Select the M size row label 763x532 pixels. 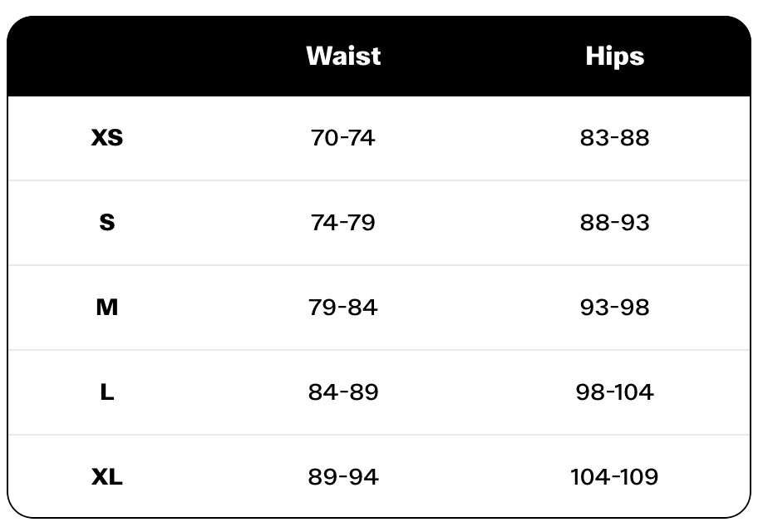(107, 308)
